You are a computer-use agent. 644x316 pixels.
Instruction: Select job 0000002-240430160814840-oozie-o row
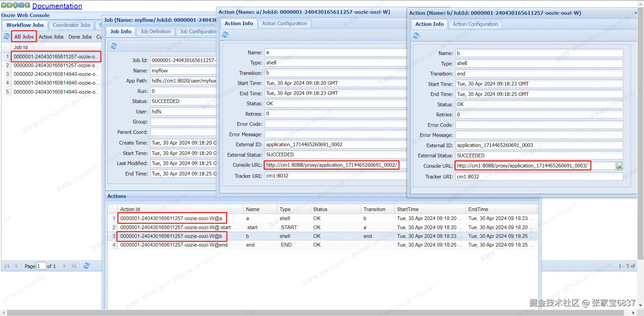52,74
